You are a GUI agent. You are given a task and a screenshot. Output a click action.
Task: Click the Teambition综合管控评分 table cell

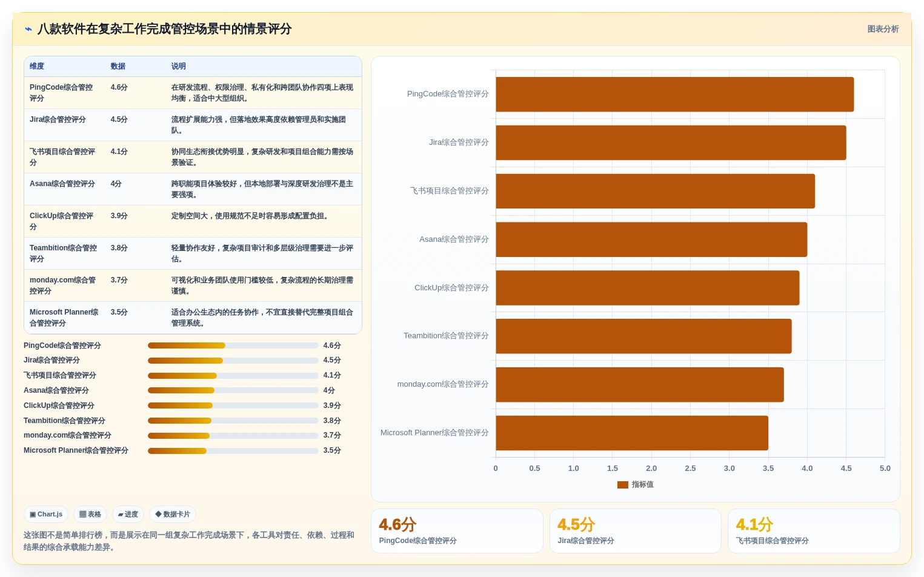coord(64,253)
